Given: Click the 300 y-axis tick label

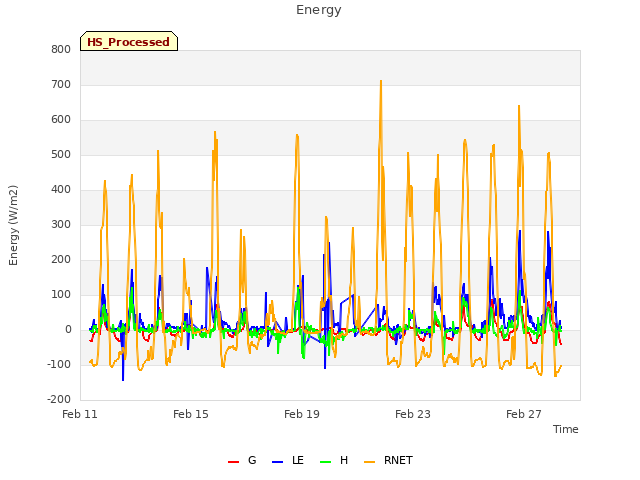Looking at the screenshot, I should pyautogui.click(x=61, y=224).
